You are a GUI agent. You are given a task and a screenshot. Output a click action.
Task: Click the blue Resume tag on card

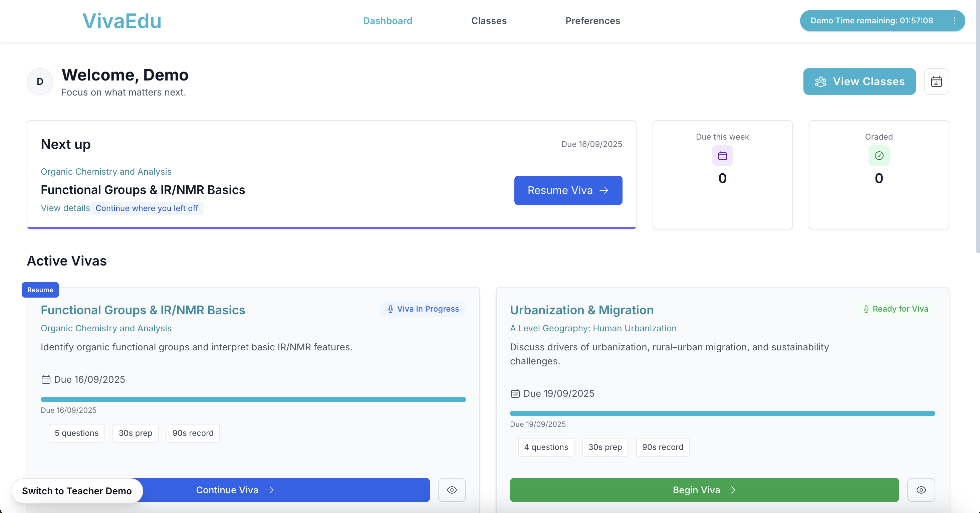pyautogui.click(x=40, y=290)
